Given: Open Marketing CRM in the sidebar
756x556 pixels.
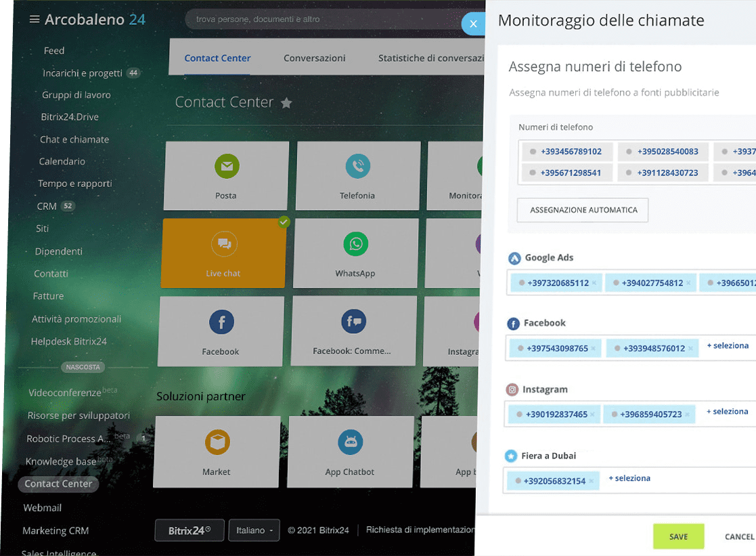Looking at the screenshot, I should [55, 531].
